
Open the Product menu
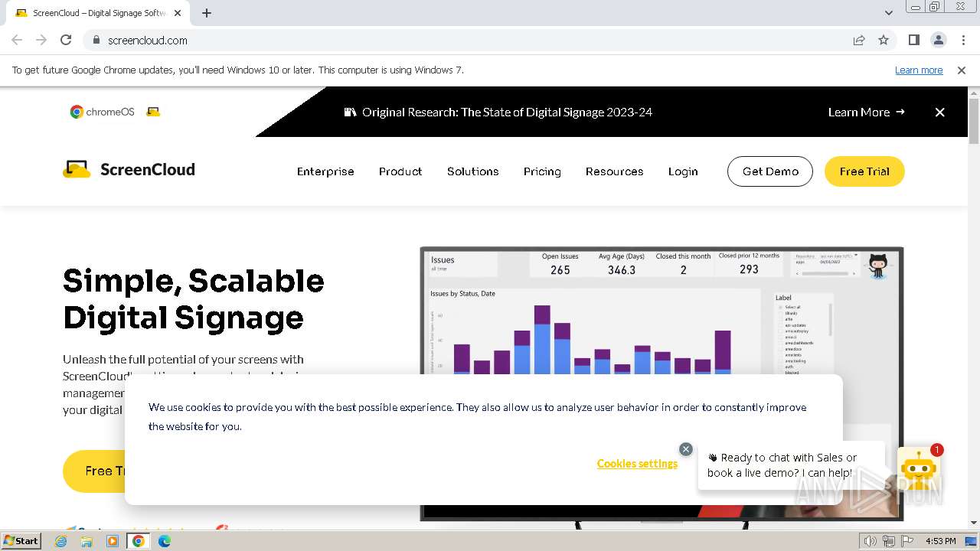[400, 171]
